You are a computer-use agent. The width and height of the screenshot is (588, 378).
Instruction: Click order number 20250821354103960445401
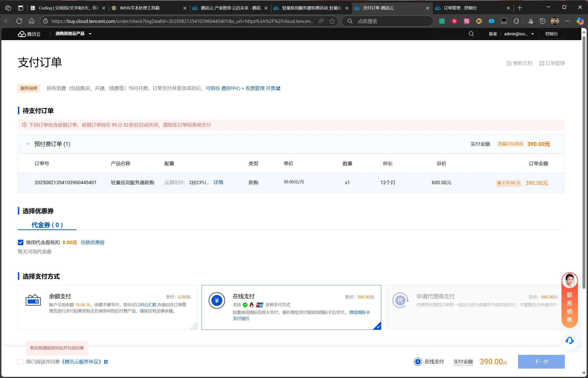click(66, 183)
